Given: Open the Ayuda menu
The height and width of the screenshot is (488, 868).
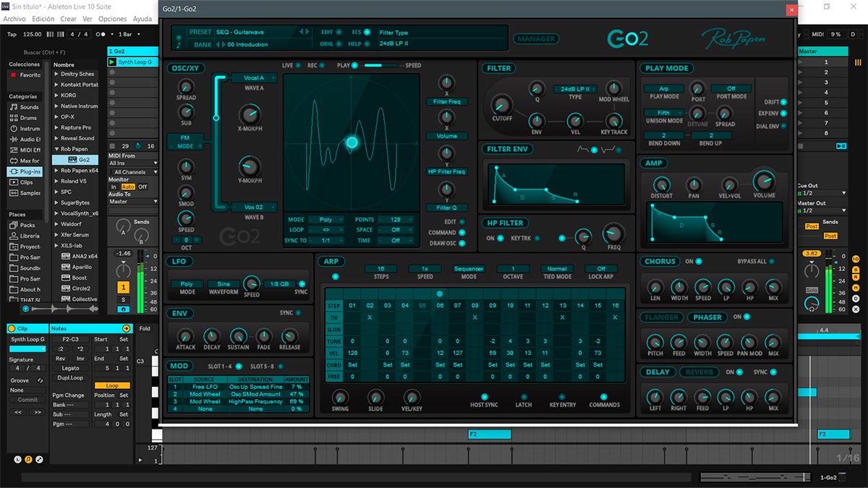Looking at the screenshot, I should pos(142,19).
